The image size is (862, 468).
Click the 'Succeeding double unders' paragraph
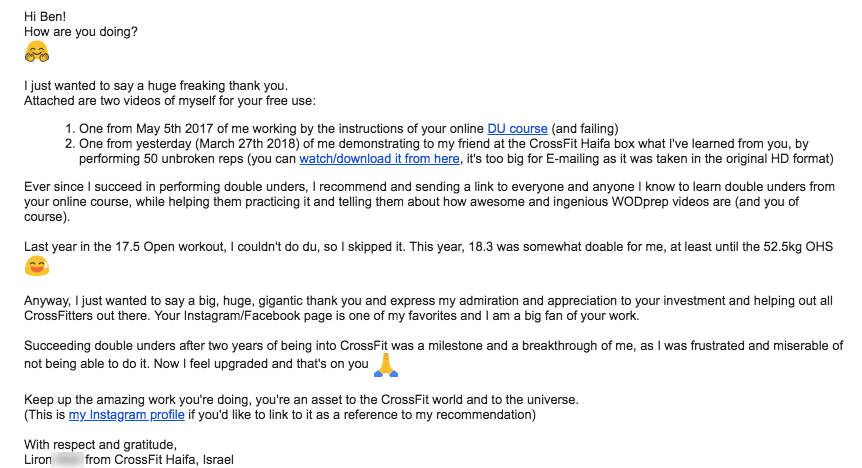point(433,355)
